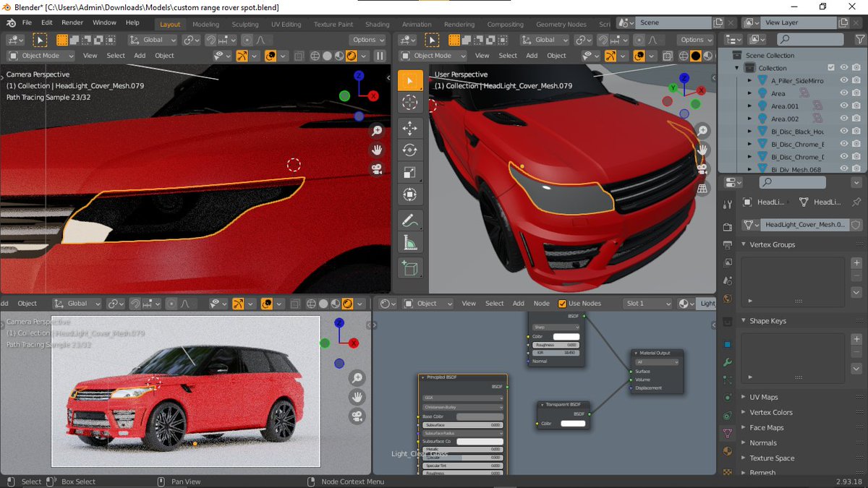Image resolution: width=868 pixels, height=488 pixels.
Task: Hide the Area light in outliner
Action: coord(843,93)
